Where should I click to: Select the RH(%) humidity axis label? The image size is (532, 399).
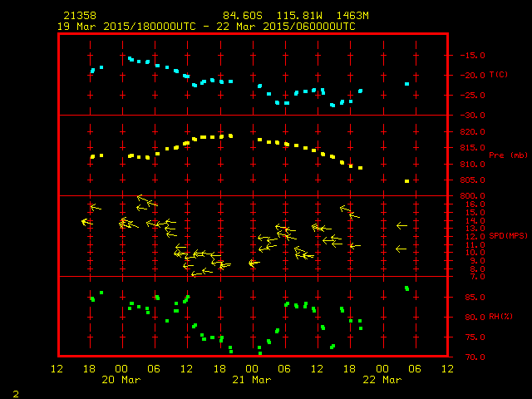pos(500,316)
